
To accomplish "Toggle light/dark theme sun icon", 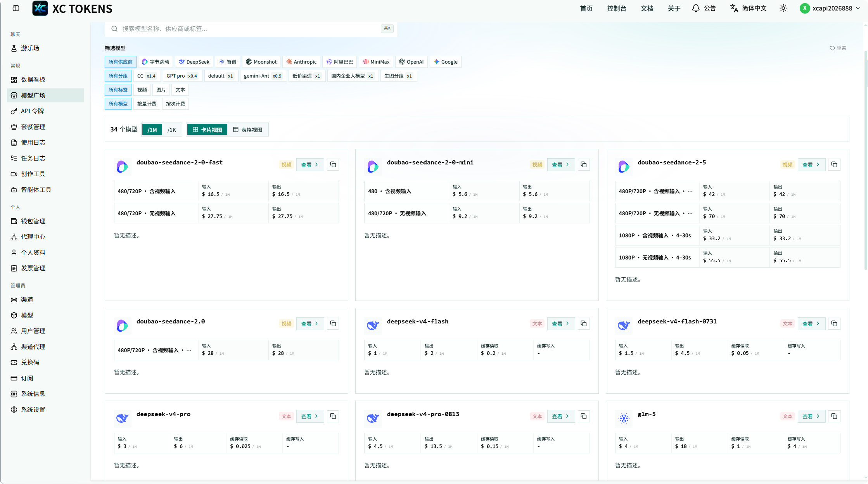I will tap(783, 8).
